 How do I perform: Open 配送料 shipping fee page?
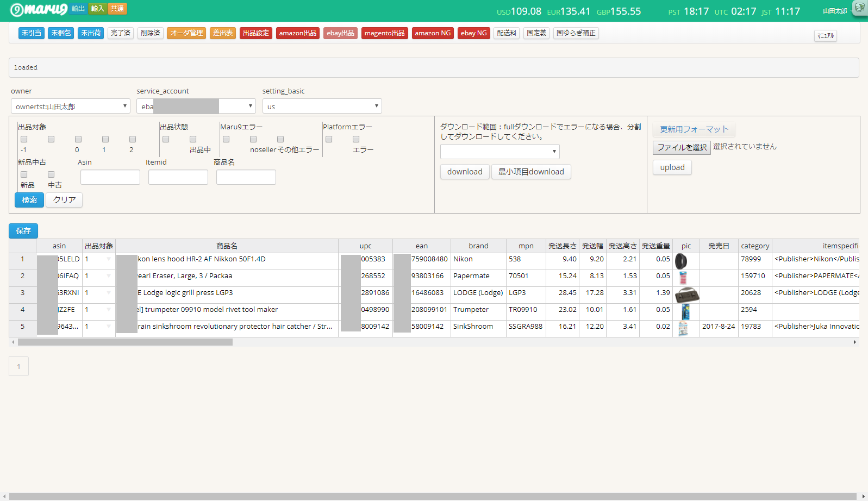pos(507,33)
